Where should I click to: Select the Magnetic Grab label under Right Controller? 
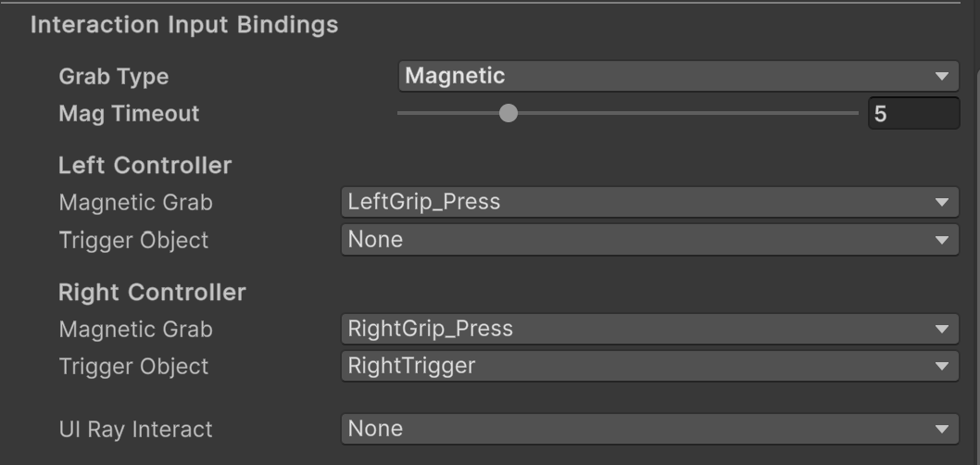click(135, 329)
